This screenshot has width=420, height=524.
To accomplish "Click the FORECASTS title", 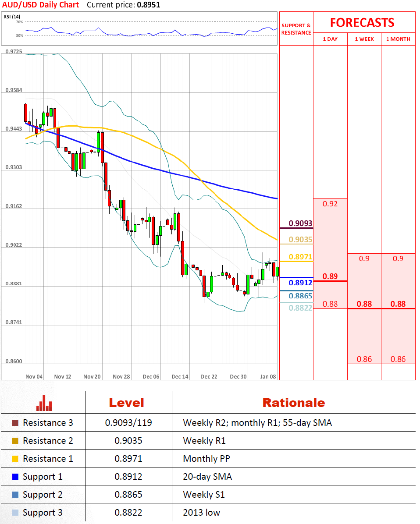I will (362, 23).
